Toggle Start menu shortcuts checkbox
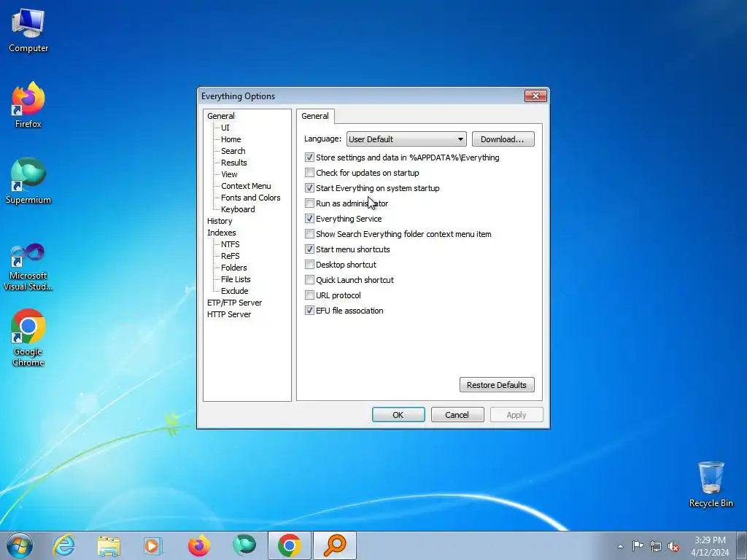This screenshot has height=560, width=747. [x=309, y=249]
